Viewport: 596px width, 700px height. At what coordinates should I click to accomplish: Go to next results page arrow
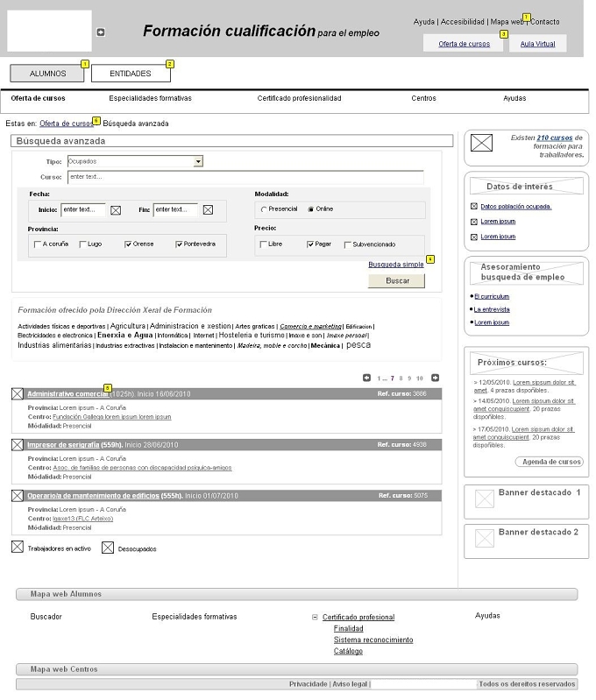pos(435,378)
